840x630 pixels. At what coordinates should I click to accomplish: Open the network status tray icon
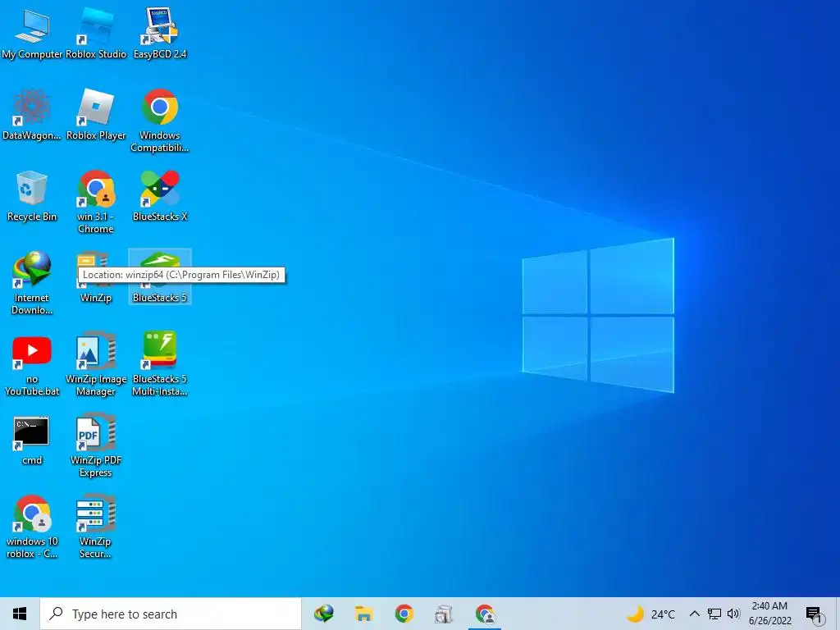coord(714,614)
